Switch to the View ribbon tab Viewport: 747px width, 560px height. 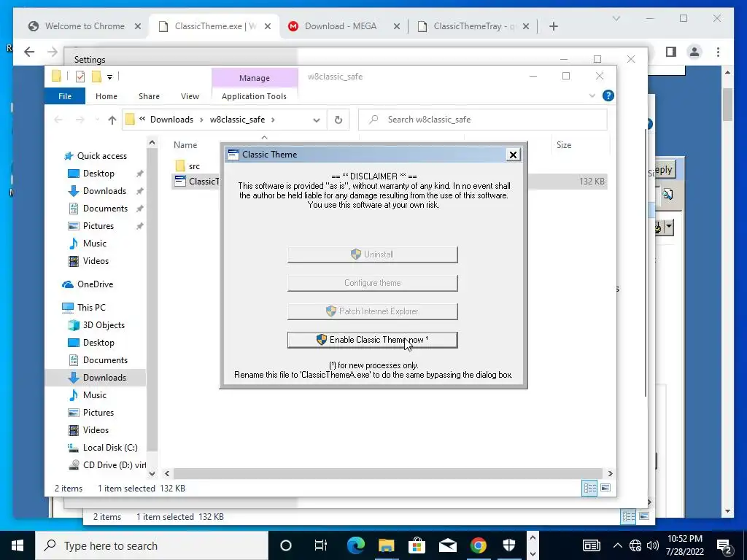[190, 96]
